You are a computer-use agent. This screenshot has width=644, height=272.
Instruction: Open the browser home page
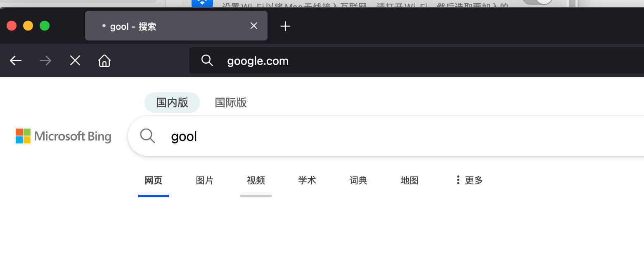[104, 61]
